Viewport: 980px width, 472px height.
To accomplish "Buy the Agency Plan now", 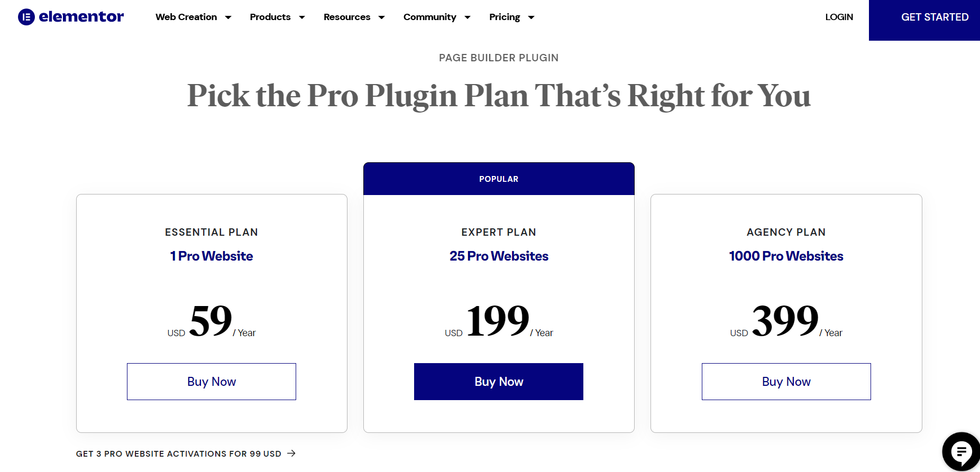I will pyautogui.click(x=786, y=381).
